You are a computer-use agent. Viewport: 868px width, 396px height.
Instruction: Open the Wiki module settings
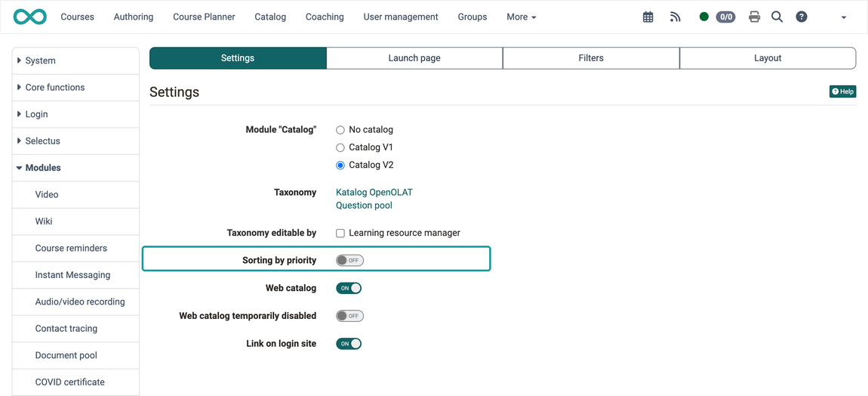(x=75, y=221)
